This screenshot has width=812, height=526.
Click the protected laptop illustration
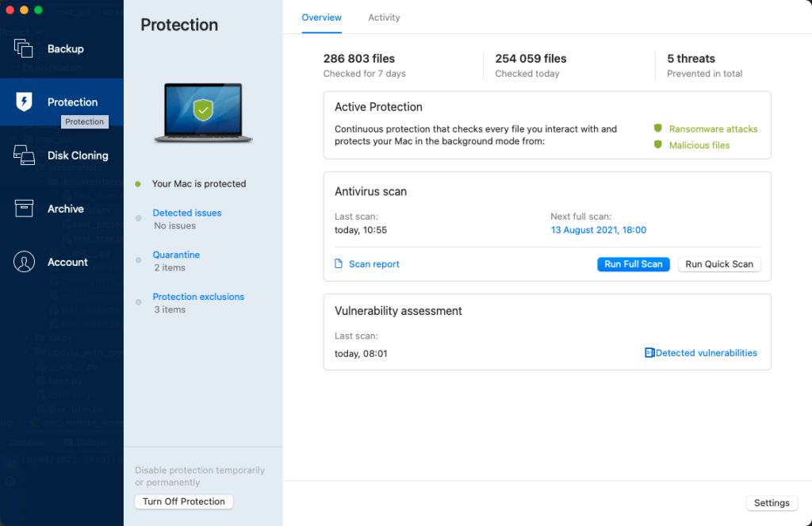203,112
